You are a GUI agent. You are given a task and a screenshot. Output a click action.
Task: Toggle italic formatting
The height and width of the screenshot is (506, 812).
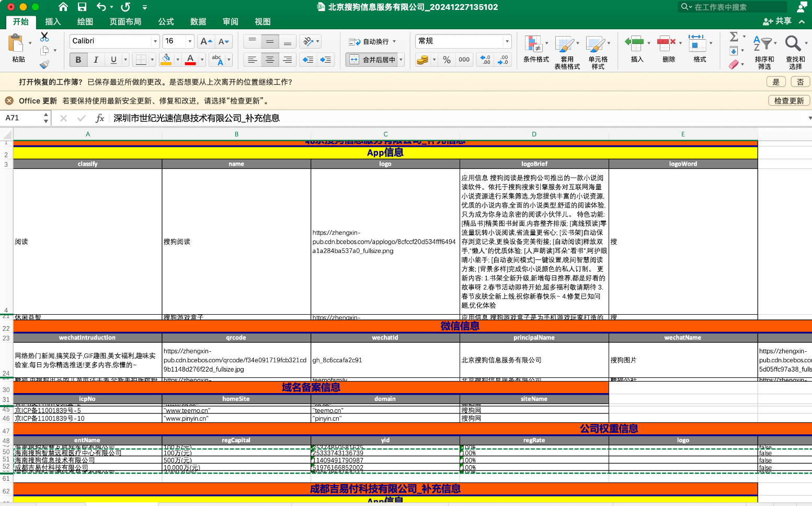click(x=96, y=60)
